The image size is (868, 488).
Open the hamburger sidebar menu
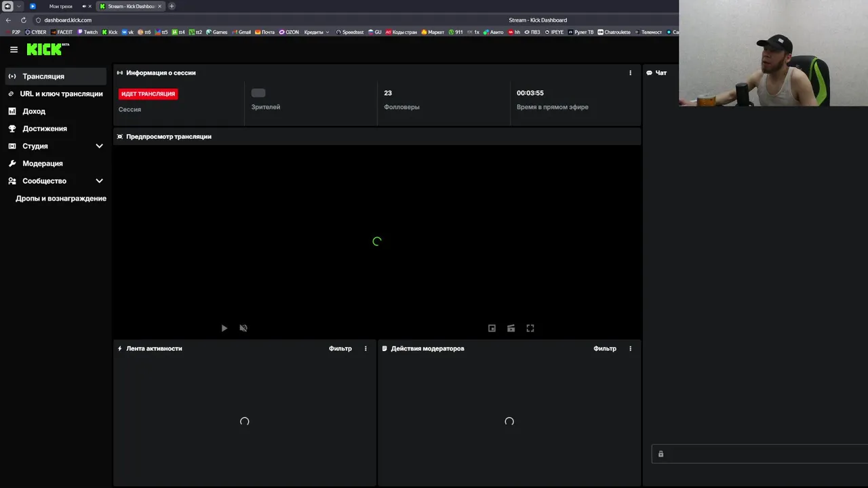click(14, 49)
